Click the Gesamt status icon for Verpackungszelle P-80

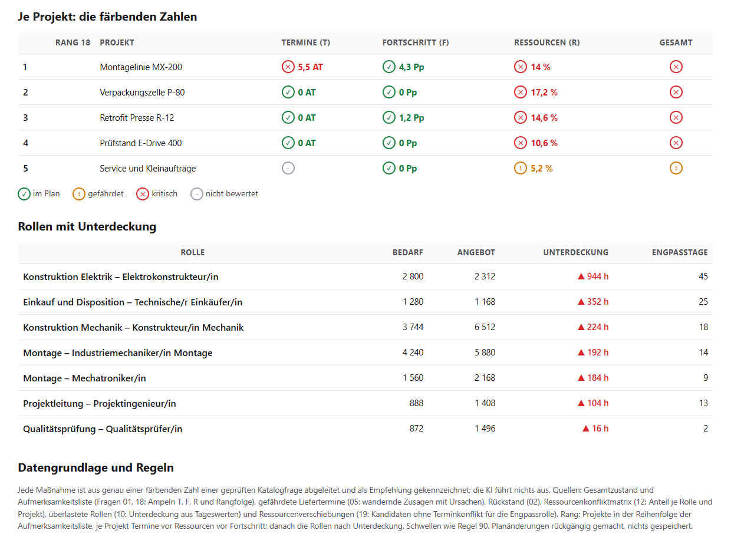point(676,92)
